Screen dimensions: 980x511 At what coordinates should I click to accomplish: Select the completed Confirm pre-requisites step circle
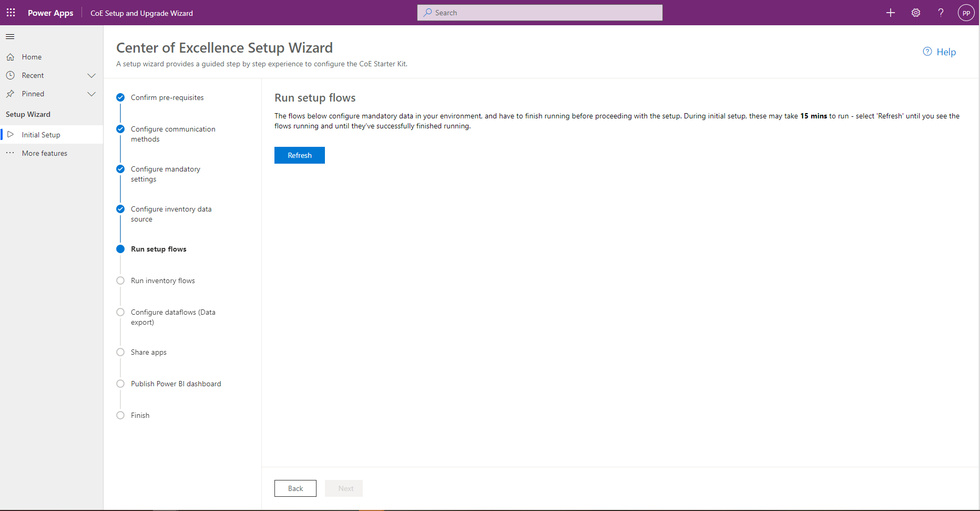(x=120, y=97)
